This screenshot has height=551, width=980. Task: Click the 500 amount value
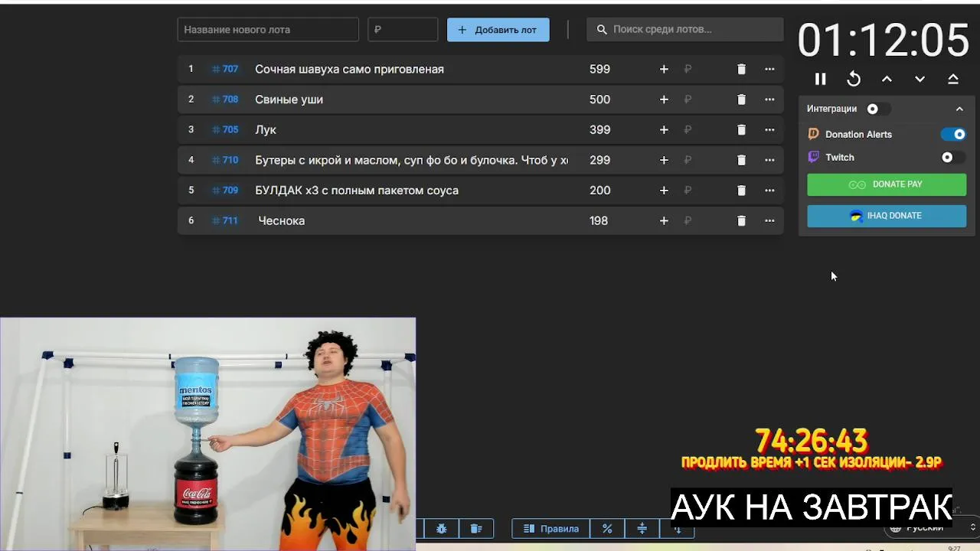(599, 99)
